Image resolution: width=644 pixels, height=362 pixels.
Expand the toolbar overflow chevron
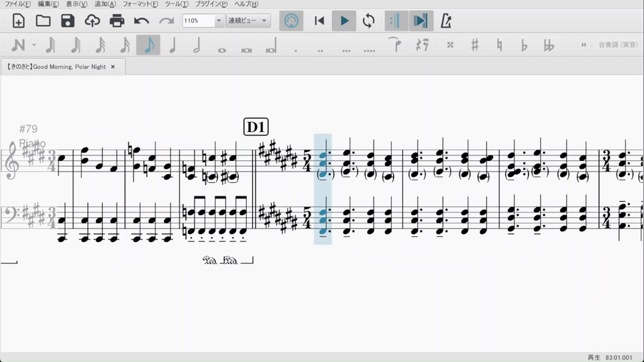click(584, 45)
